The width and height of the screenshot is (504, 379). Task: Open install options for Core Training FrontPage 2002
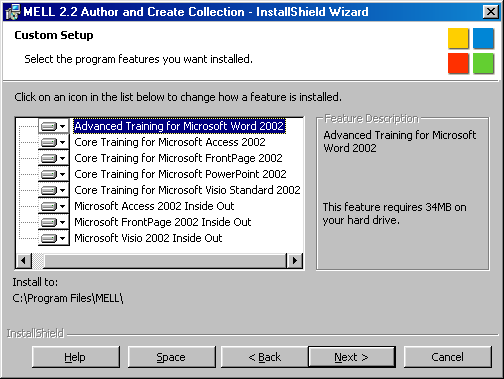tap(54, 158)
